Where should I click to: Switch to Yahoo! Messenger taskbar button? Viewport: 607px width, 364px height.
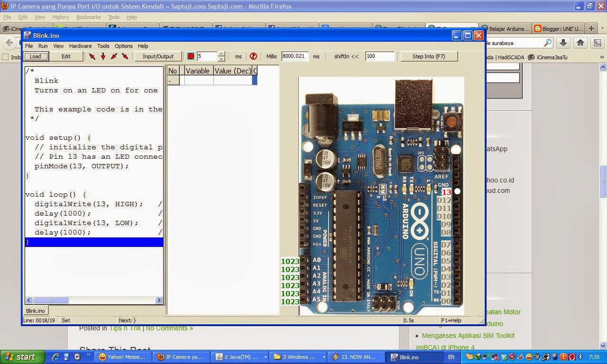point(123,357)
